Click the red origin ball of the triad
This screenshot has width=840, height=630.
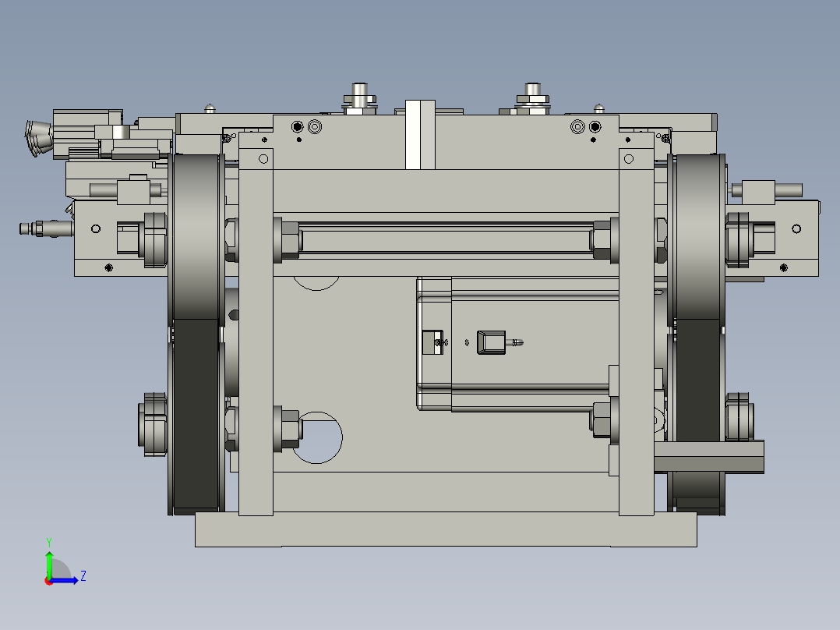(48, 582)
